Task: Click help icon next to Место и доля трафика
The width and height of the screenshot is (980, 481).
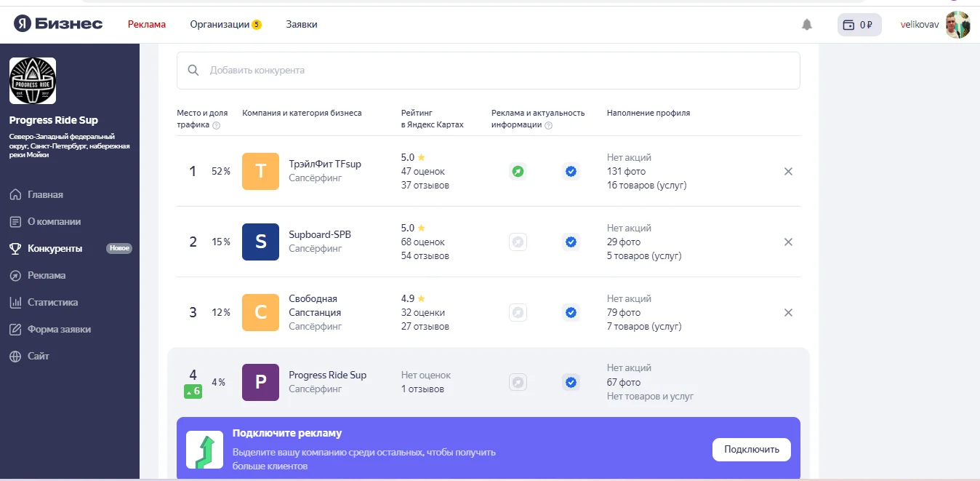Action: (x=217, y=125)
